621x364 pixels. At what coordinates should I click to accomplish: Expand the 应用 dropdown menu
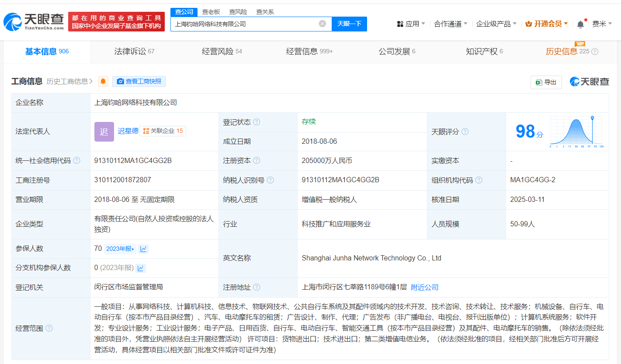coord(411,24)
